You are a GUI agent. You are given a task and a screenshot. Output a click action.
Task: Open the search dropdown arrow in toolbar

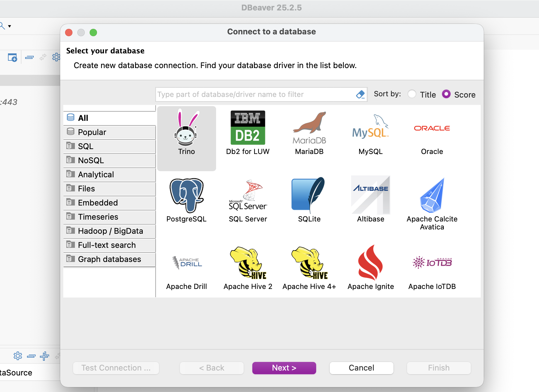point(10,26)
